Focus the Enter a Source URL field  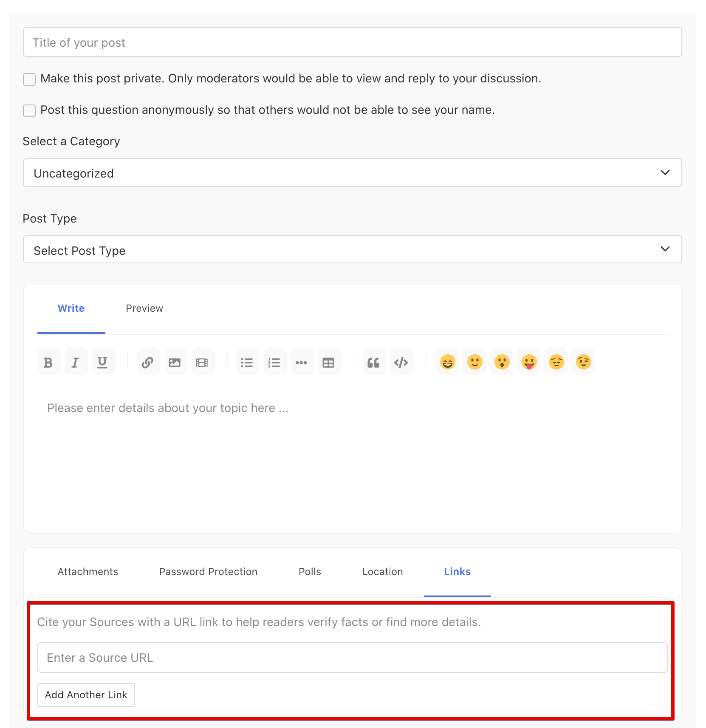(353, 657)
